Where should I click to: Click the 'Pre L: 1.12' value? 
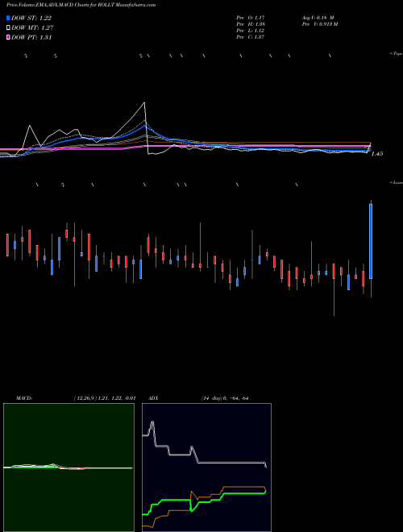click(251, 31)
